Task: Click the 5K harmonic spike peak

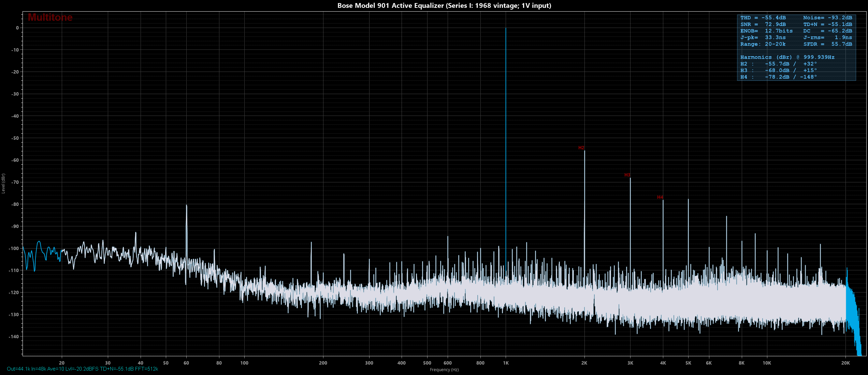Action: coord(688,200)
